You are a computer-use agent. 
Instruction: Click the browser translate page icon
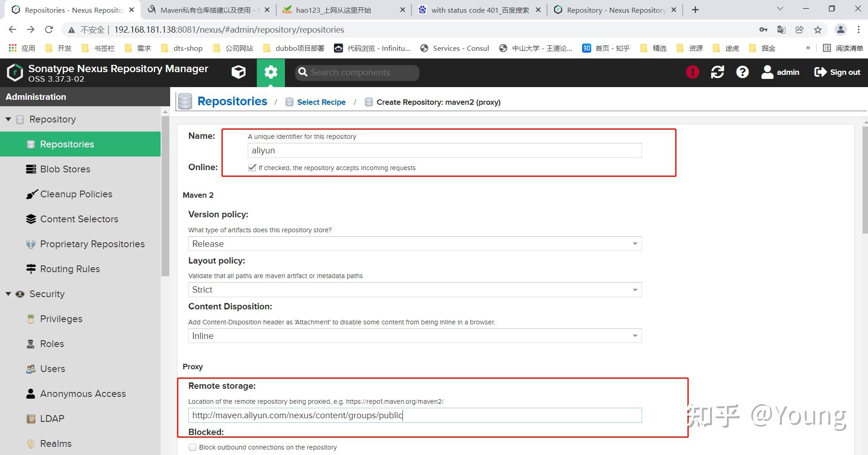tap(781, 30)
